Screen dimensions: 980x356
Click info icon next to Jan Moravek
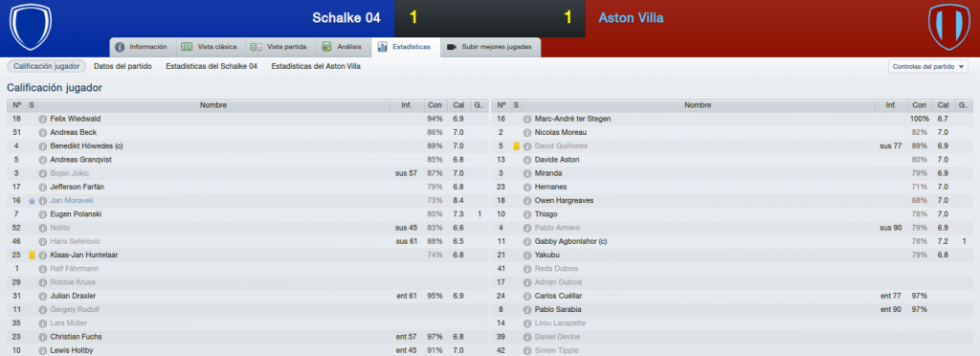[x=42, y=201]
